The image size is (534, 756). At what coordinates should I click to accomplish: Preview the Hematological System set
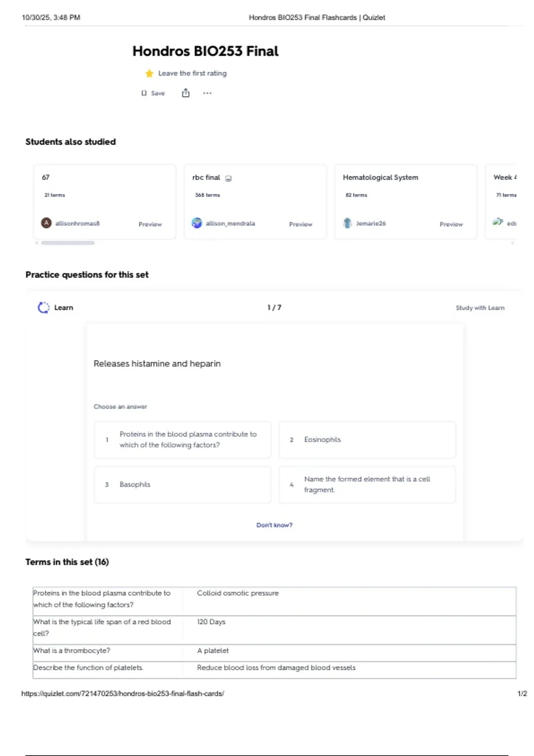451,224
